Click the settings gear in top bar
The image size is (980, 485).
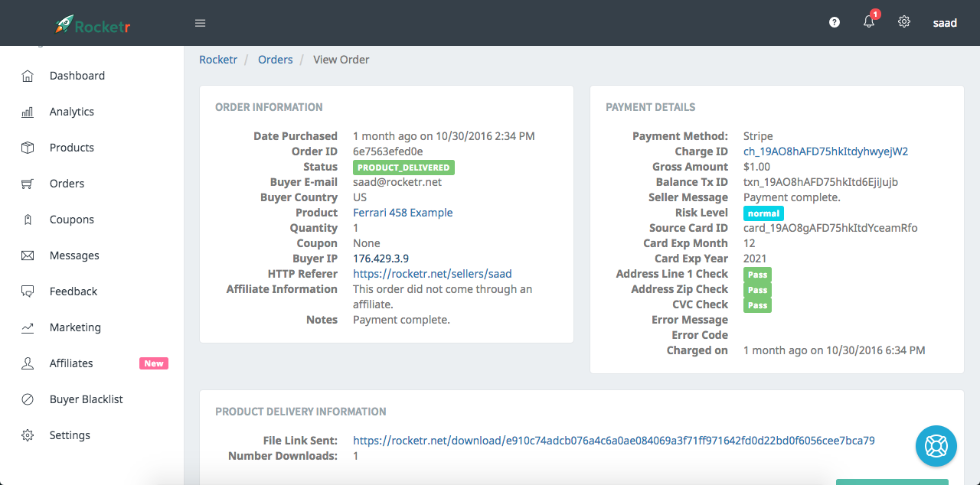tap(904, 22)
